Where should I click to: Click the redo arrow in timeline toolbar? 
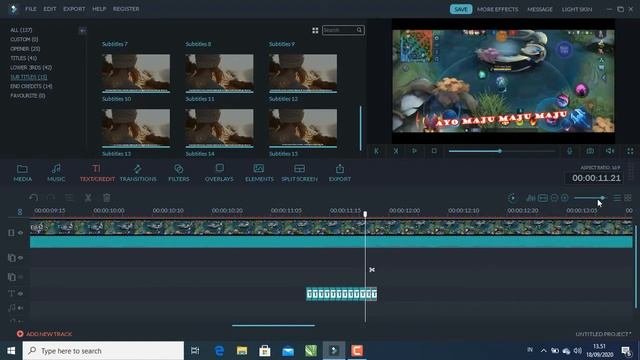[51, 198]
